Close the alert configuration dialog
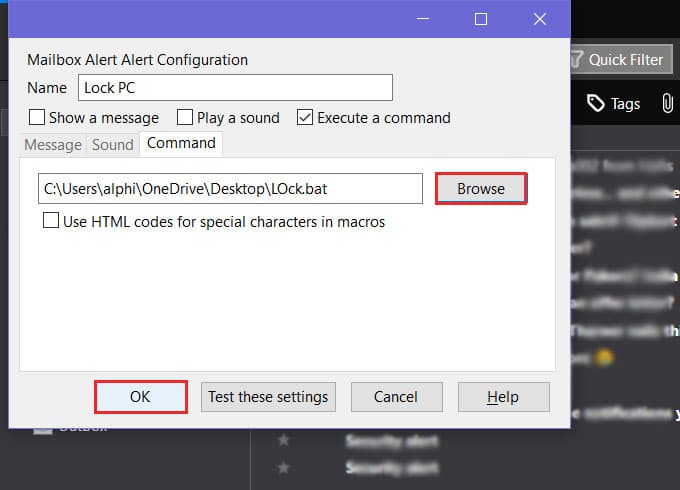The image size is (680, 490). (540, 19)
